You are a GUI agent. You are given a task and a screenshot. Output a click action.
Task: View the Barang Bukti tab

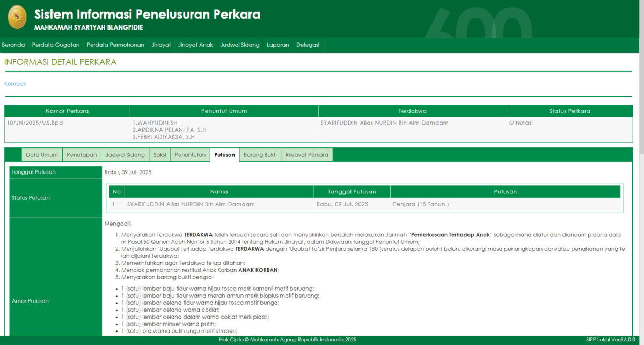[x=260, y=155]
